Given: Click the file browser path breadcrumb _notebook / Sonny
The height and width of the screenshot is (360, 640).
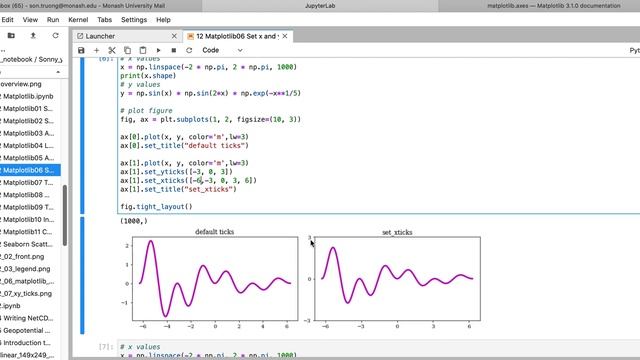Looking at the screenshot, I should coord(32,59).
